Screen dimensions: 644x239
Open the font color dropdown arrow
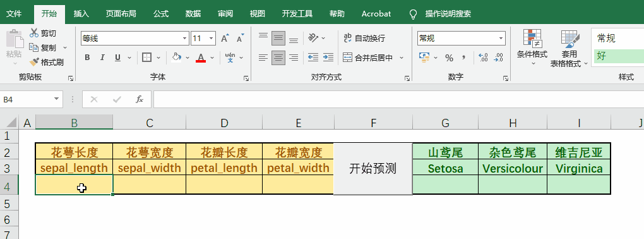coord(212,58)
